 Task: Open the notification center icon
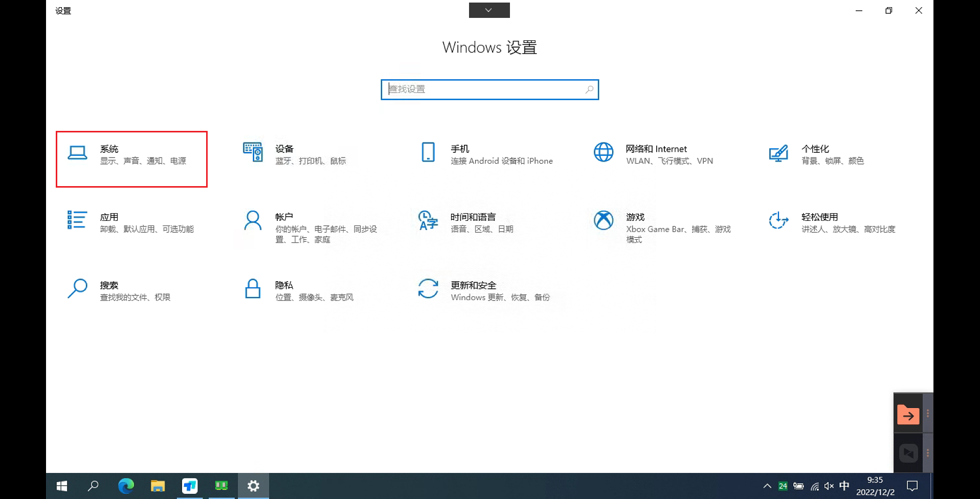coord(912,486)
